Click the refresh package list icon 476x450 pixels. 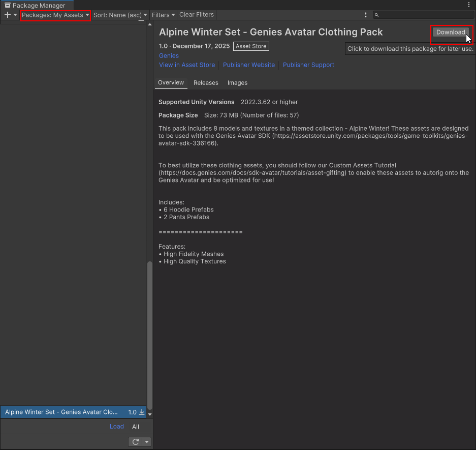[x=136, y=442]
